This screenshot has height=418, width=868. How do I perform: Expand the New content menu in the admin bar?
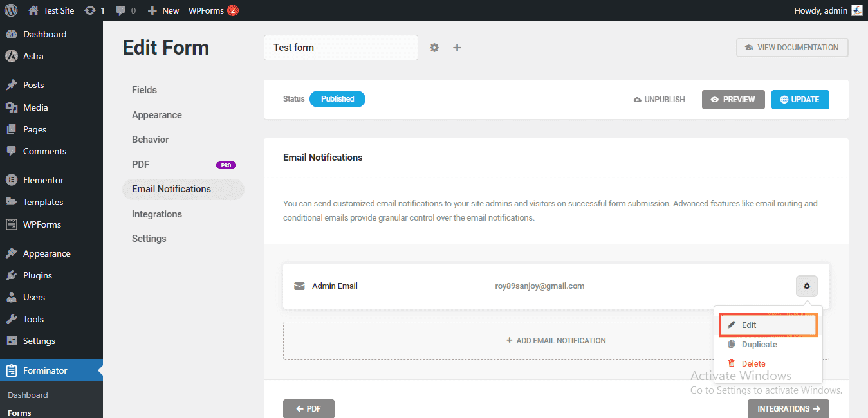[x=163, y=10]
